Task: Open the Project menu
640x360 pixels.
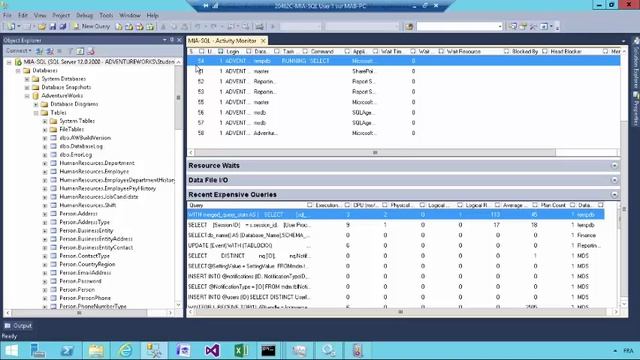Action: click(x=61, y=16)
